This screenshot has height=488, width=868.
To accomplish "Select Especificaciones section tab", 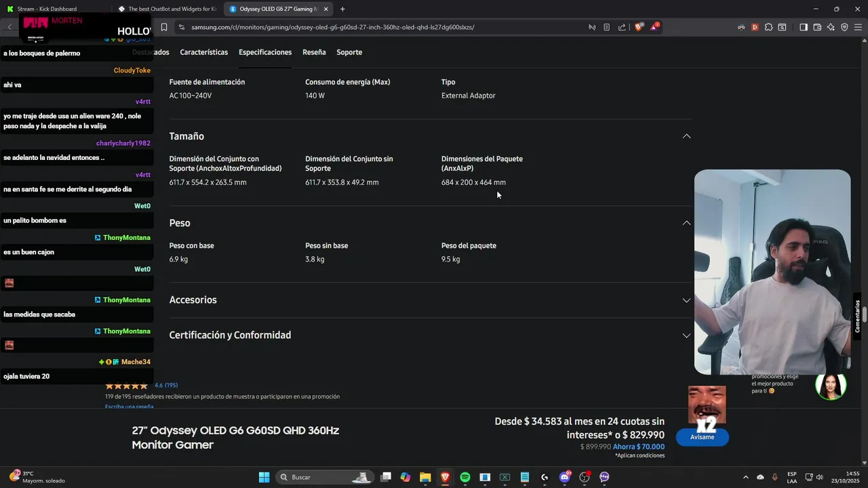I will (265, 52).
